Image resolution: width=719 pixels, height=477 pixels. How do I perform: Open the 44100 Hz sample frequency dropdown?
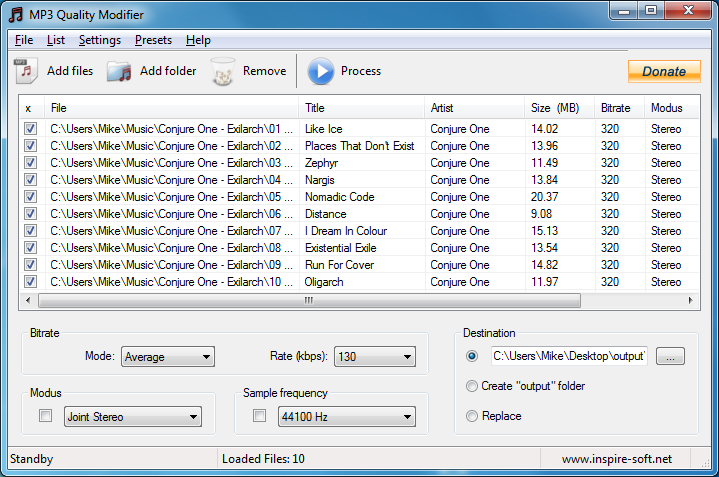click(347, 416)
